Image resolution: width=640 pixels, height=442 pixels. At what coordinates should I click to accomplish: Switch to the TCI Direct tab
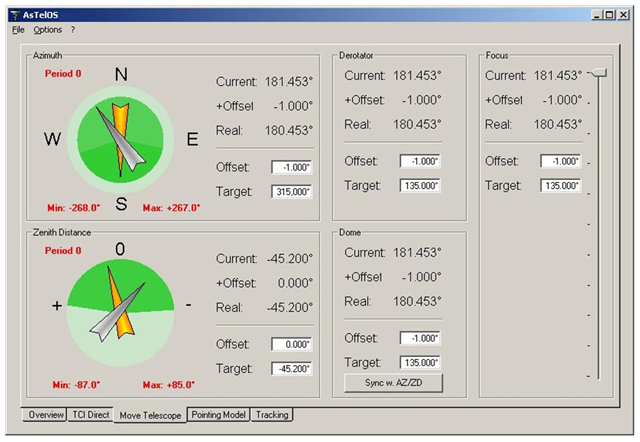[x=90, y=414]
